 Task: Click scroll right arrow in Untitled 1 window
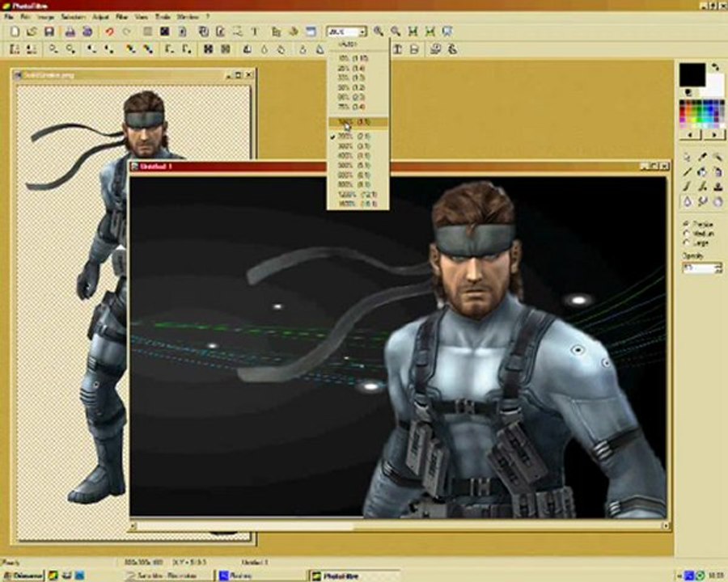tap(667, 526)
